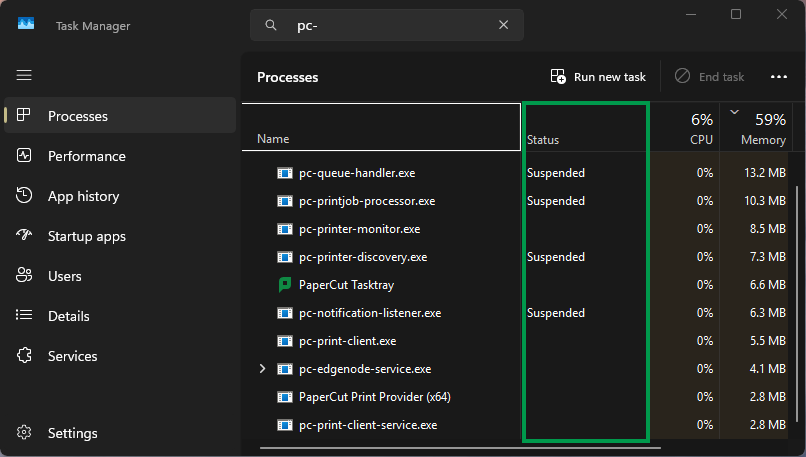Screen dimensions: 806x457
Task: Open the Startup apps page
Action: pyautogui.click(x=120, y=236)
